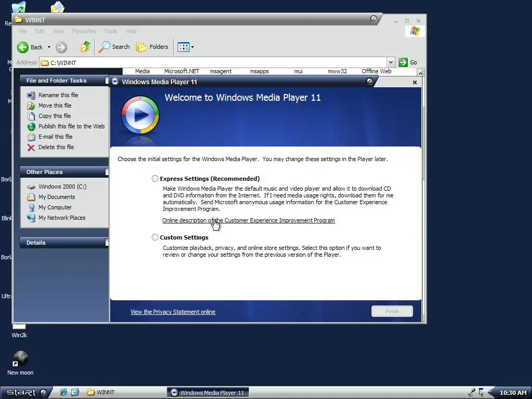
Task: Open the Views icon in toolbar
Action: tap(183, 47)
